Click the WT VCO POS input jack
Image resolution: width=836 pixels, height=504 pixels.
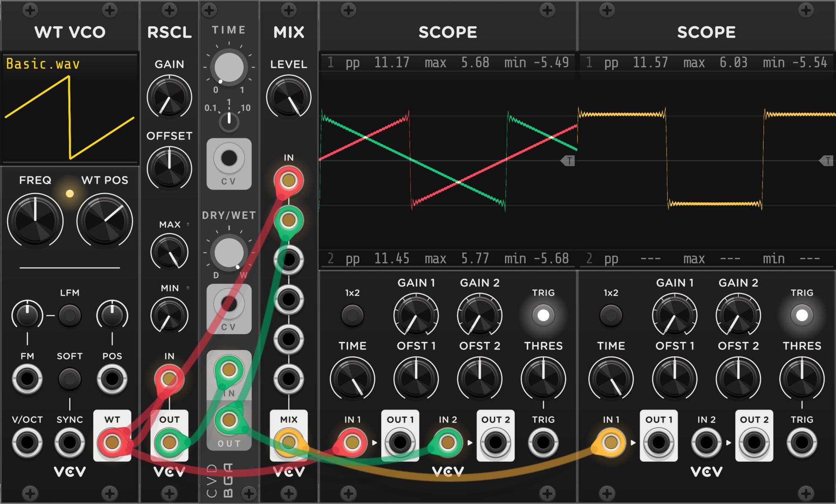click(x=112, y=379)
